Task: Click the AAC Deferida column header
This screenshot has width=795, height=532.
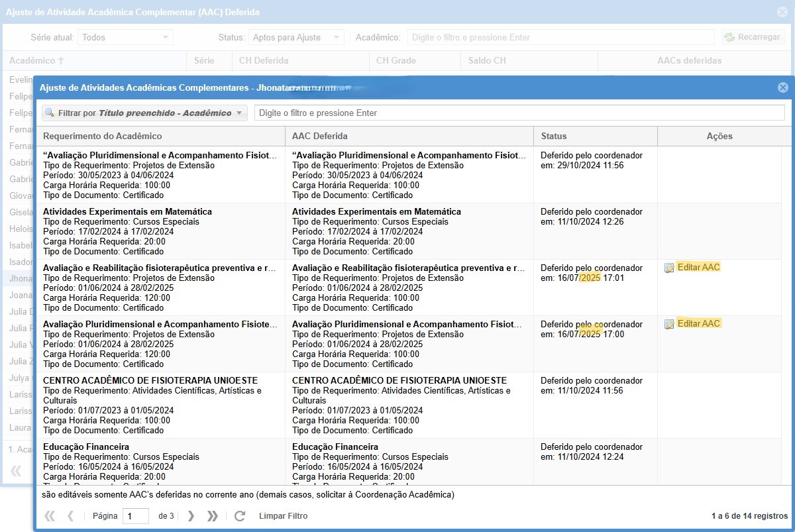Action: (x=320, y=136)
